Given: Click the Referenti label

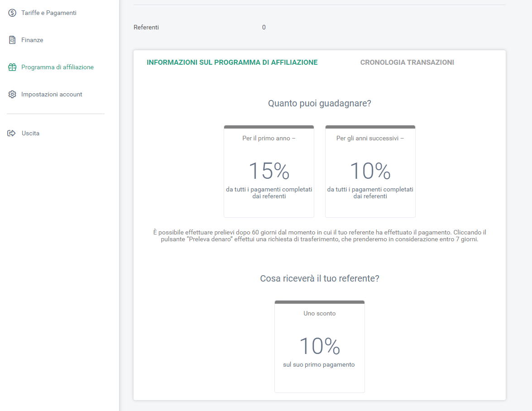Looking at the screenshot, I should (x=146, y=28).
